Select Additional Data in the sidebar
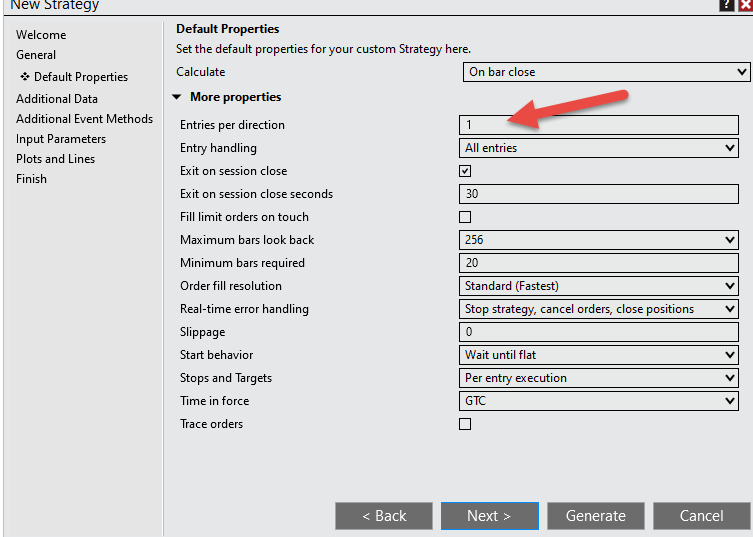 (x=57, y=99)
